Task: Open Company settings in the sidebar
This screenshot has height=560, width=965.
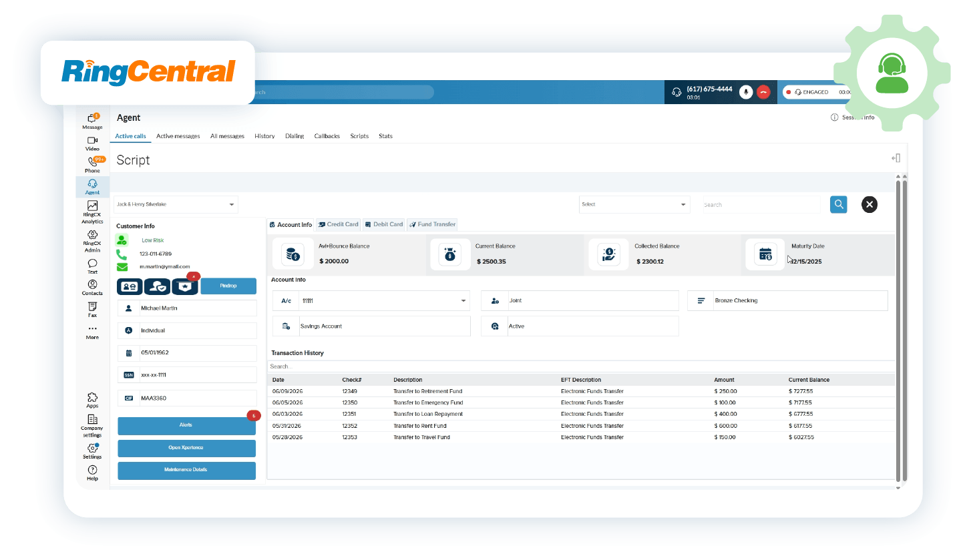Action: click(92, 426)
